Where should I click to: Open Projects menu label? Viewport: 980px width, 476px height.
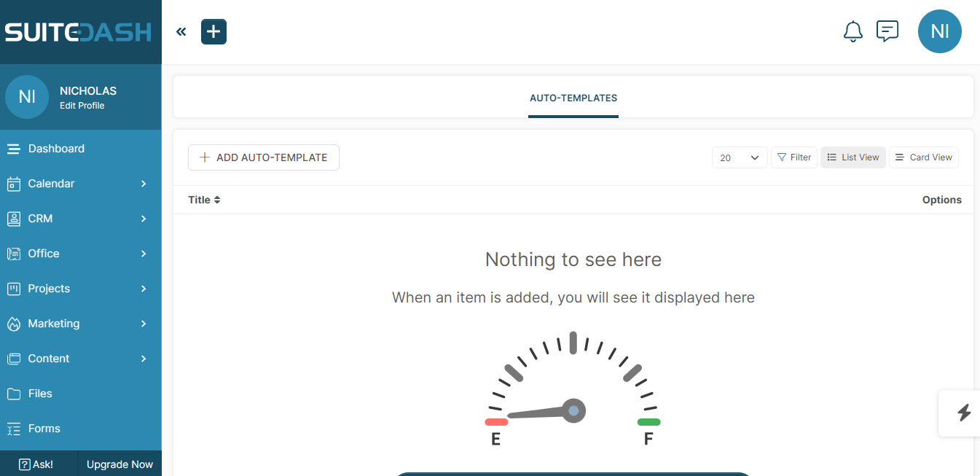(x=49, y=289)
